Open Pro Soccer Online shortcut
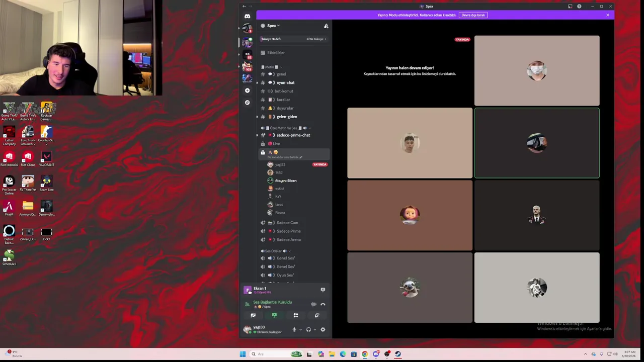The image size is (644, 362). click(9, 186)
